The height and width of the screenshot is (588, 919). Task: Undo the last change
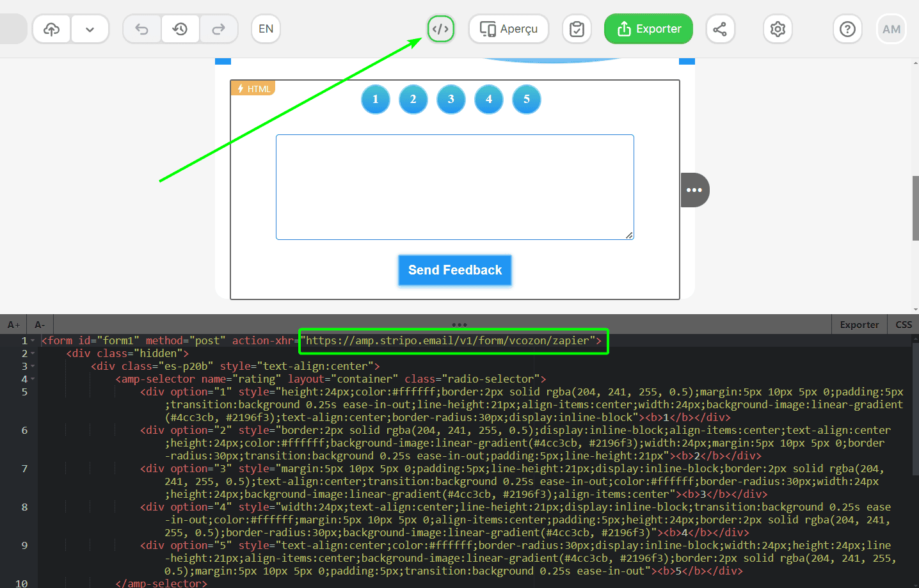coord(142,29)
